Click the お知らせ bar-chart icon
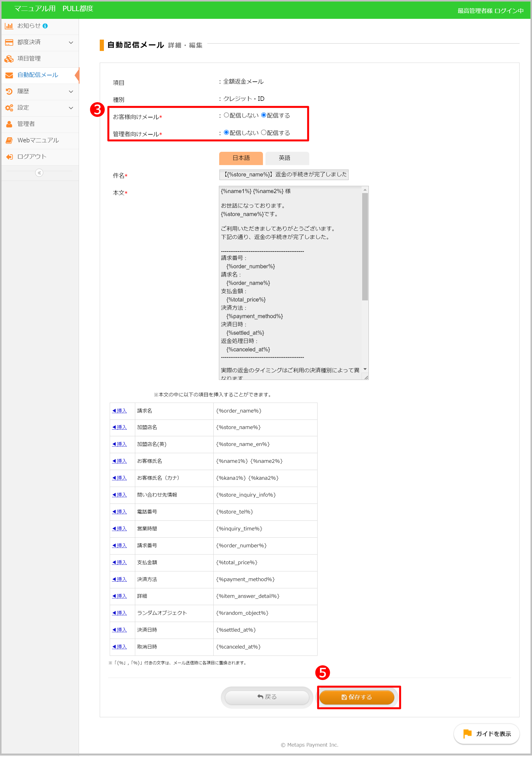The image size is (532, 757). click(9, 26)
